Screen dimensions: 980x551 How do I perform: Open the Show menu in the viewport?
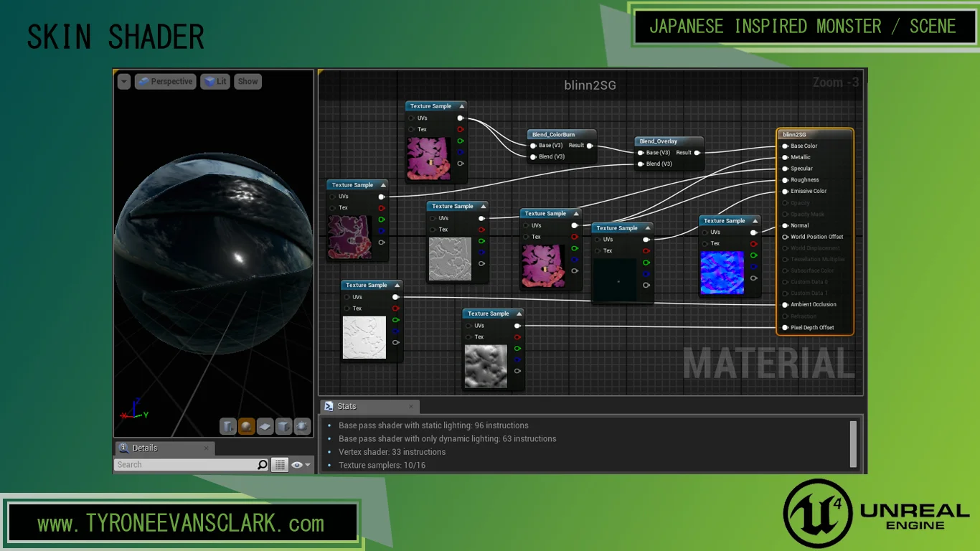(248, 81)
